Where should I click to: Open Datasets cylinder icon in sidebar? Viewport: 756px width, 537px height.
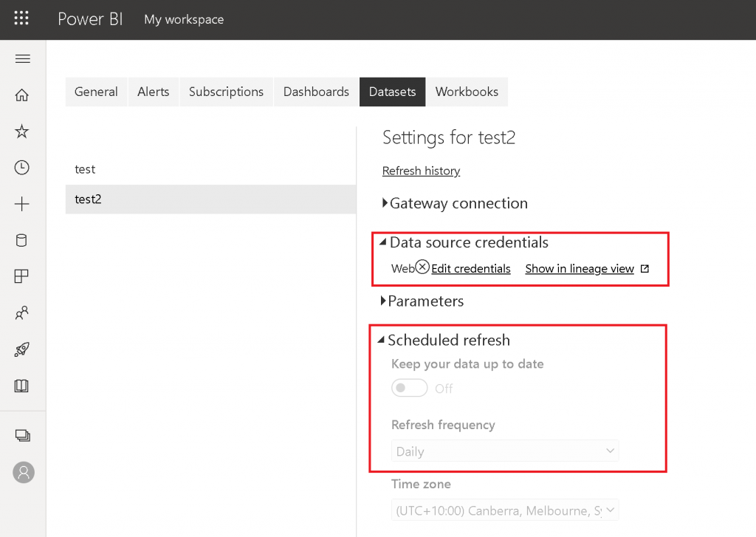point(22,240)
